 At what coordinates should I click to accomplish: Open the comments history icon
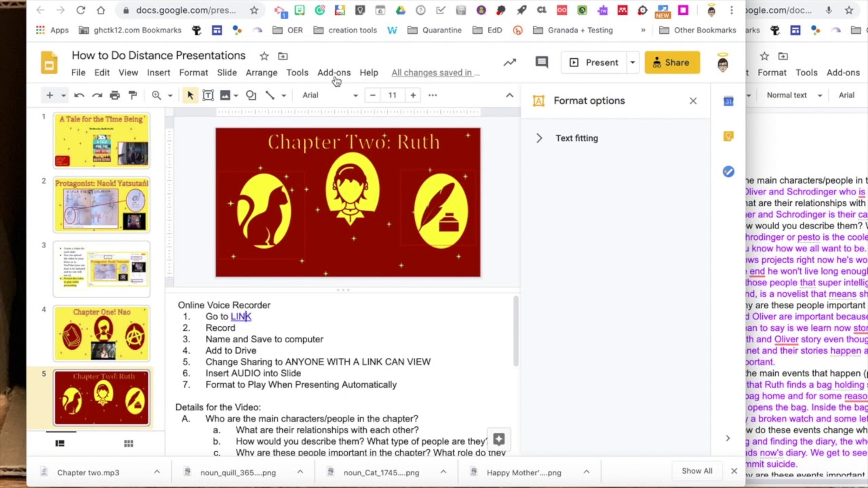click(x=541, y=62)
